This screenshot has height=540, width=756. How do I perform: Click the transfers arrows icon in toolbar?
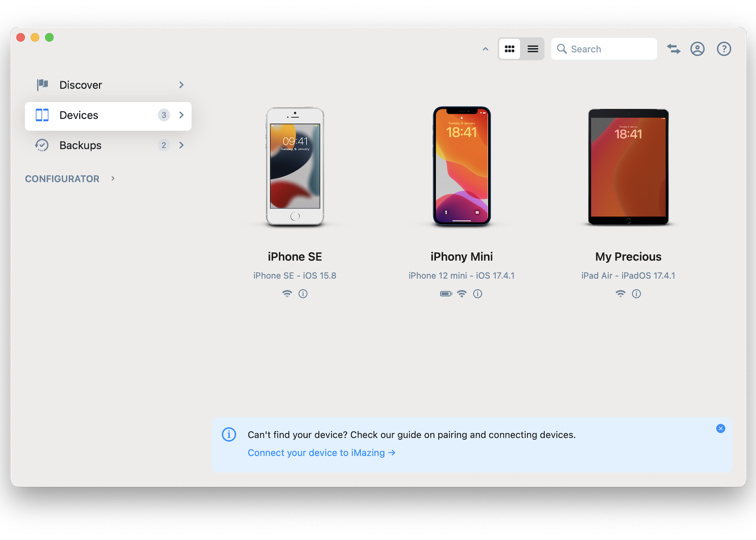(674, 49)
